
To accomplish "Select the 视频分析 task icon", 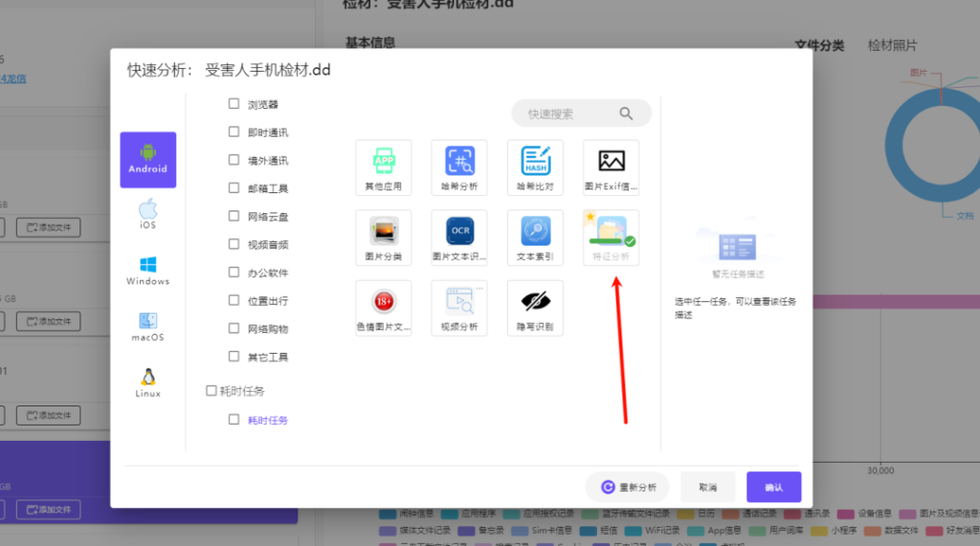I will 459,308.
